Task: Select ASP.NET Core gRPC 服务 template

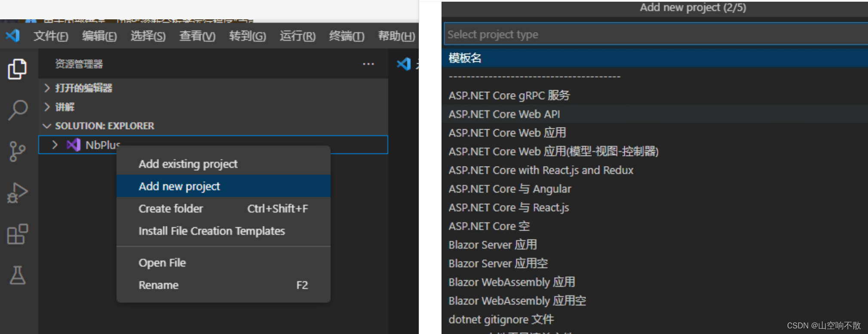Action: point(655,95)
